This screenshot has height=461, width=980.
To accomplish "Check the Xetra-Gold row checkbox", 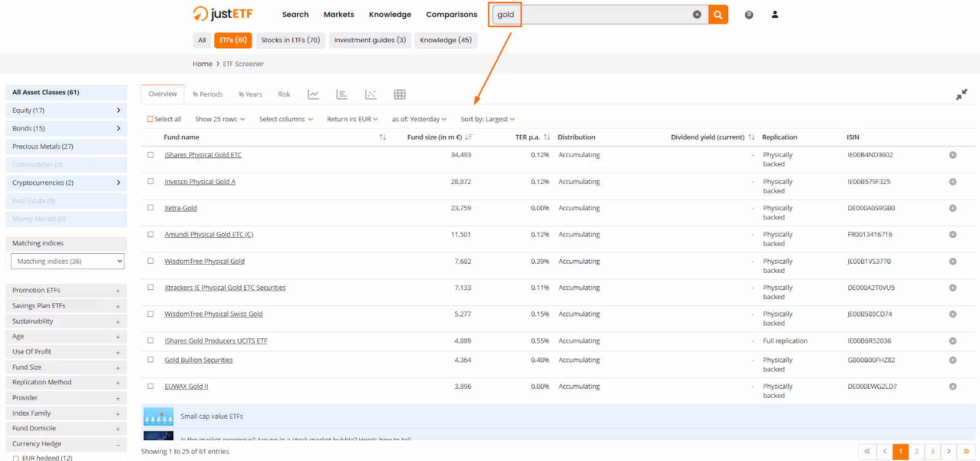I will [151, 208].
